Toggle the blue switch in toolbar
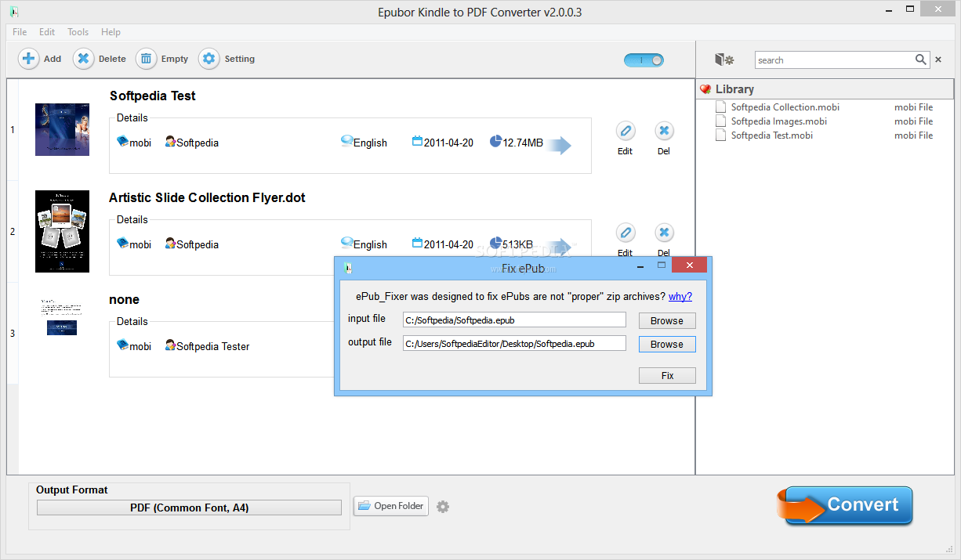This screenshot has height=560, width=961. pyautogui.click(x=644, y=60)
